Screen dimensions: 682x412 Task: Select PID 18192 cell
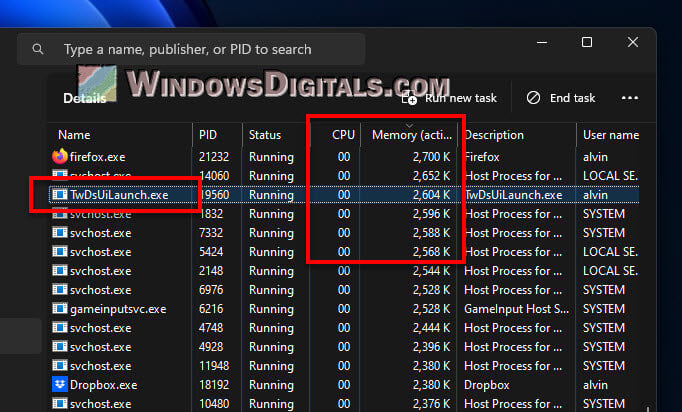(214, 385)
